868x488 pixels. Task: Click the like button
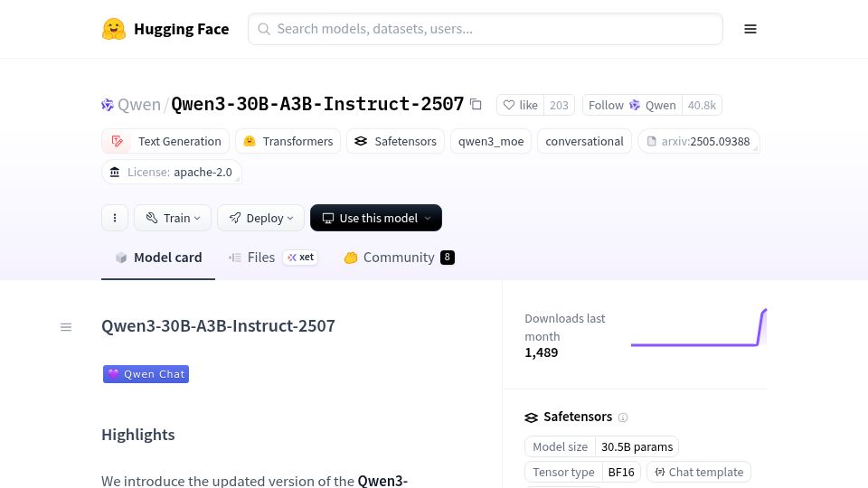click(x=521, y=105)
